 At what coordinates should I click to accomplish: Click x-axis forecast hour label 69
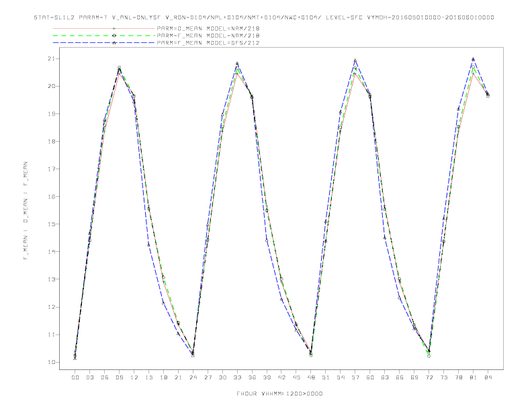click(414, 377)
